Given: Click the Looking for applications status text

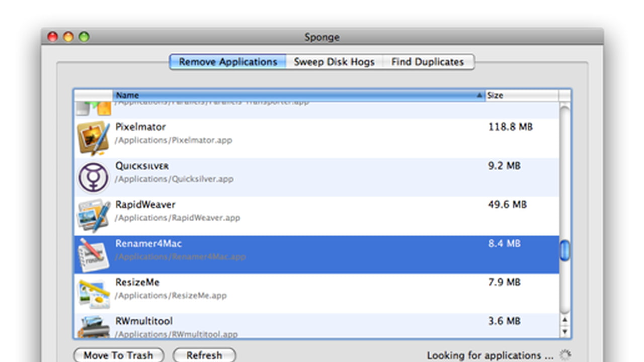Looking at the screenshot, I should click(x=491, y=355).
